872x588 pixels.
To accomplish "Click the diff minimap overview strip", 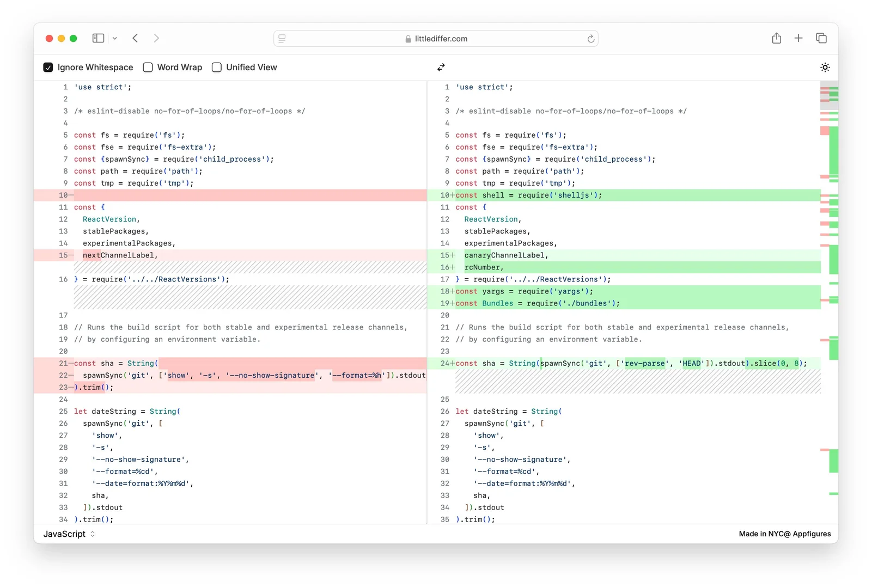I will click(x=829, y=272).
